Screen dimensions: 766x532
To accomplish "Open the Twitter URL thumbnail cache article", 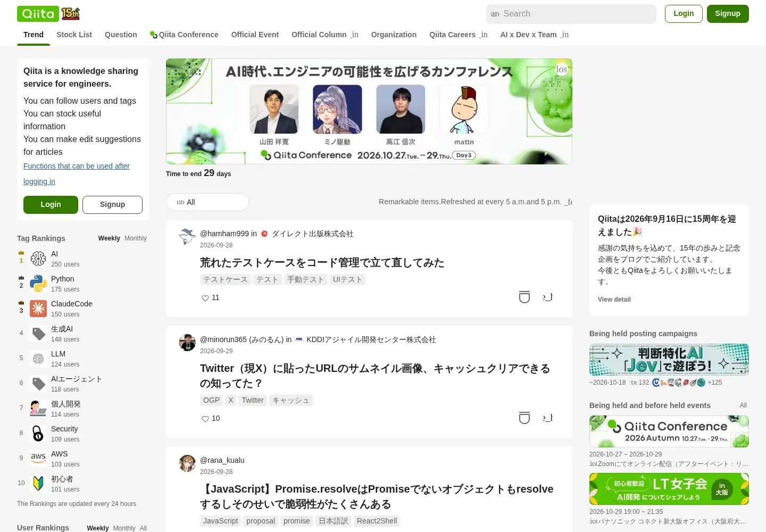I will [375, 376].
